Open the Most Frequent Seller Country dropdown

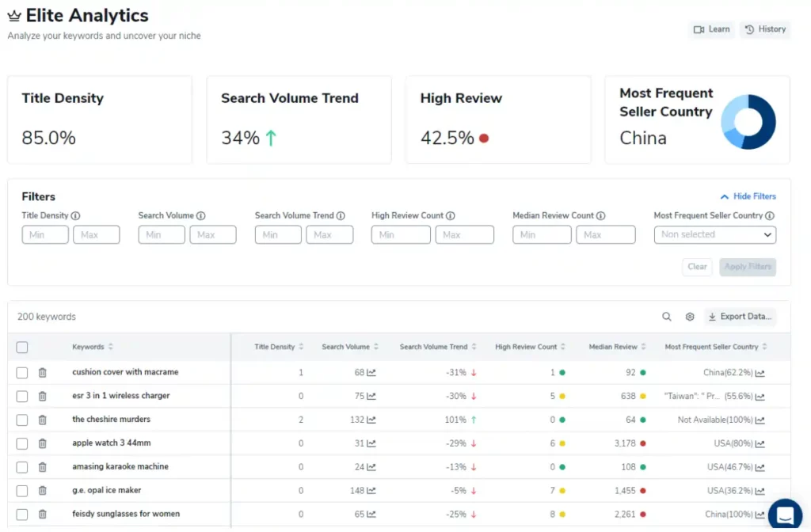pyautogui.click(x=714, y=234)
